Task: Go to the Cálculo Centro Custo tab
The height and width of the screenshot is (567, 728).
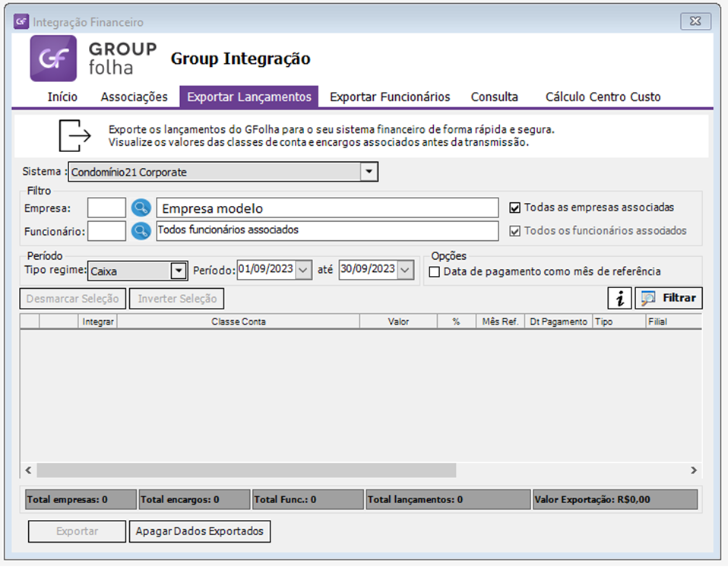Action: (603, 97)
